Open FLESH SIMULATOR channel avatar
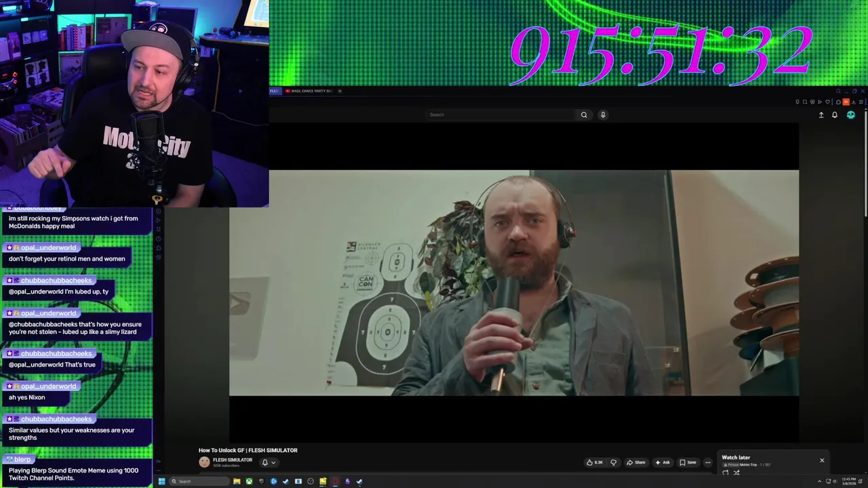This screenshot has height=488, width=868. click(204, 462)
